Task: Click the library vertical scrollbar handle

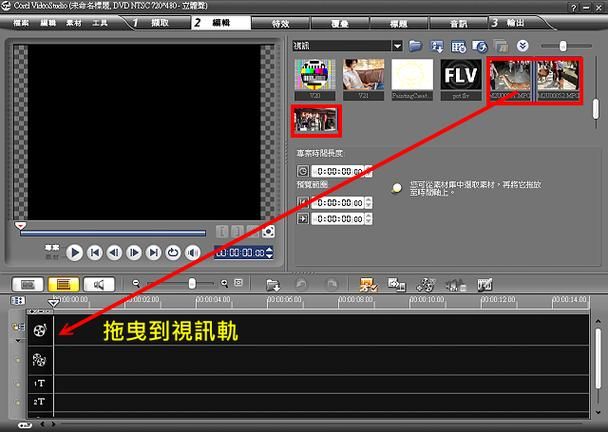Action: pos(596,109)
